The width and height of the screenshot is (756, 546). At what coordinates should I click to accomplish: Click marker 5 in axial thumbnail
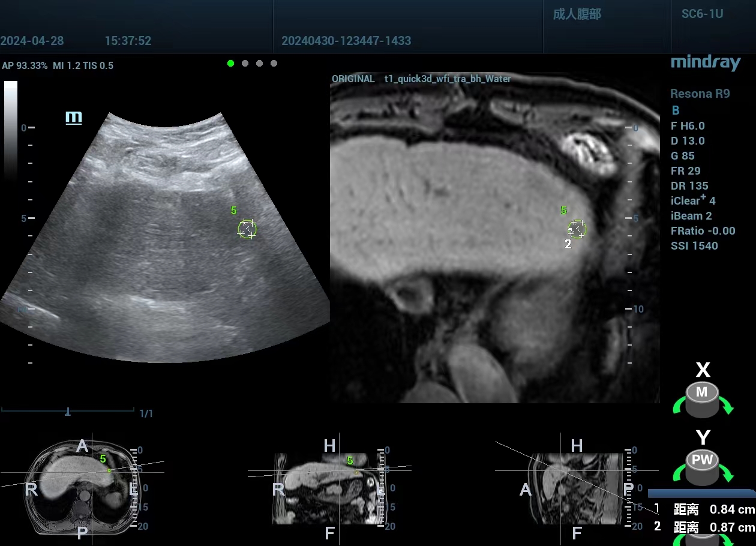pyautogui.click(x=103, y=459)
